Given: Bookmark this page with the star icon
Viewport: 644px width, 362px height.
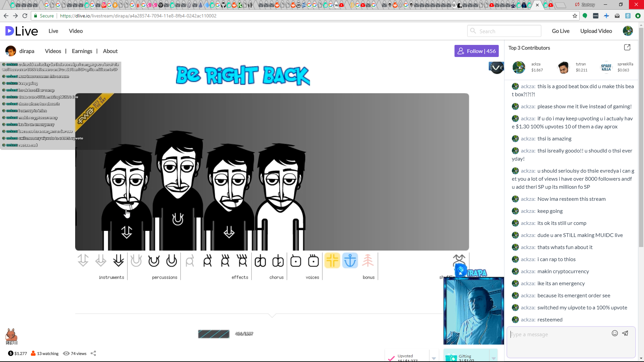Looking at the screenshot, I should pyautogui.click(x=575, y=16).
